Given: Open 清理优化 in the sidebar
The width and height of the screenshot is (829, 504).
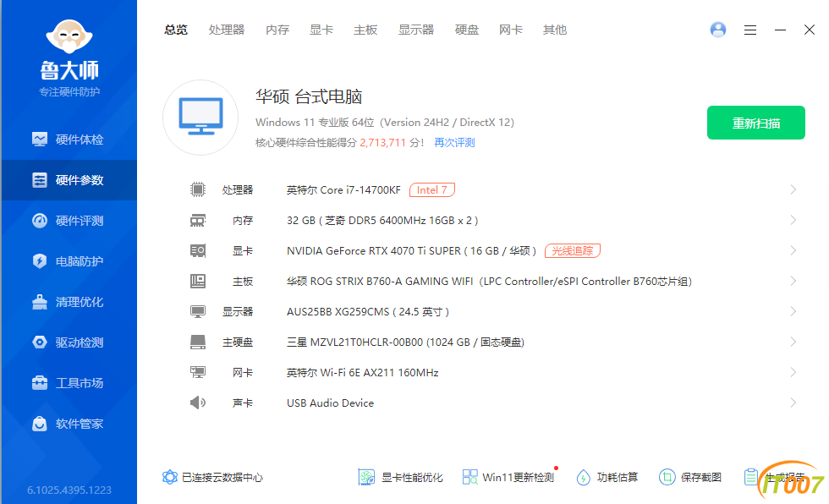Looking at the screenshot, I should click(69, 302).
